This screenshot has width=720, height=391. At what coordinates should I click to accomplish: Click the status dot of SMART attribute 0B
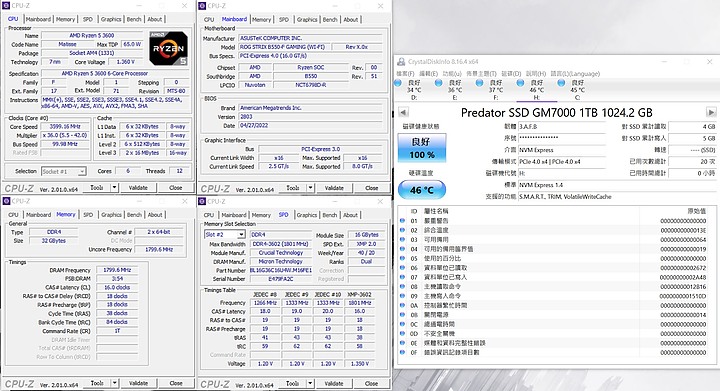402,314
